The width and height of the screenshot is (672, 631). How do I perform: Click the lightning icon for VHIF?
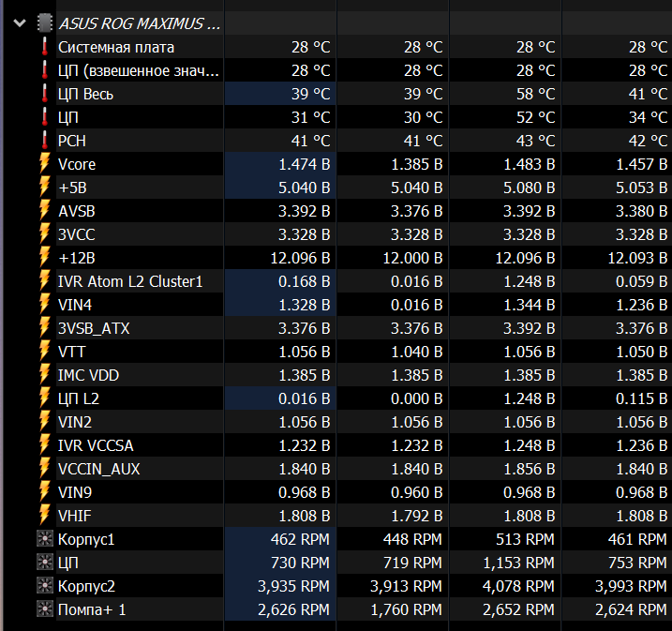[x=45, y=516]
